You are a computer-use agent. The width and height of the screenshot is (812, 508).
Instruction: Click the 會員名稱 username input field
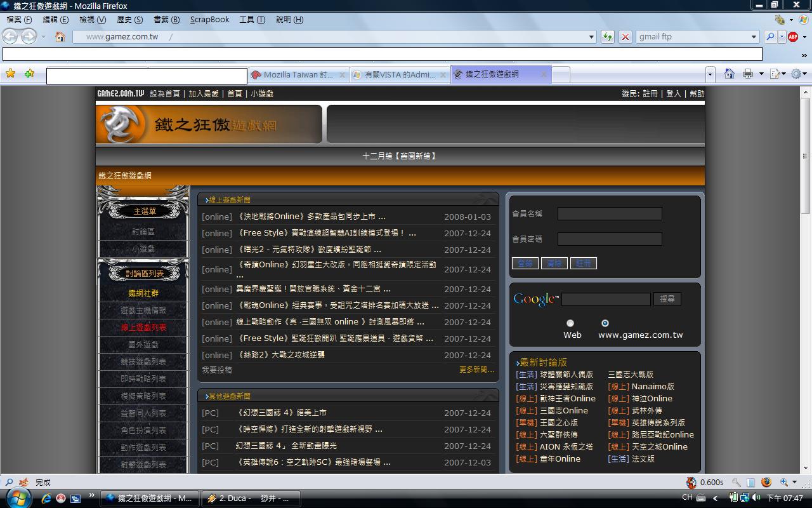pyautogui.click(x=610, y=214)
